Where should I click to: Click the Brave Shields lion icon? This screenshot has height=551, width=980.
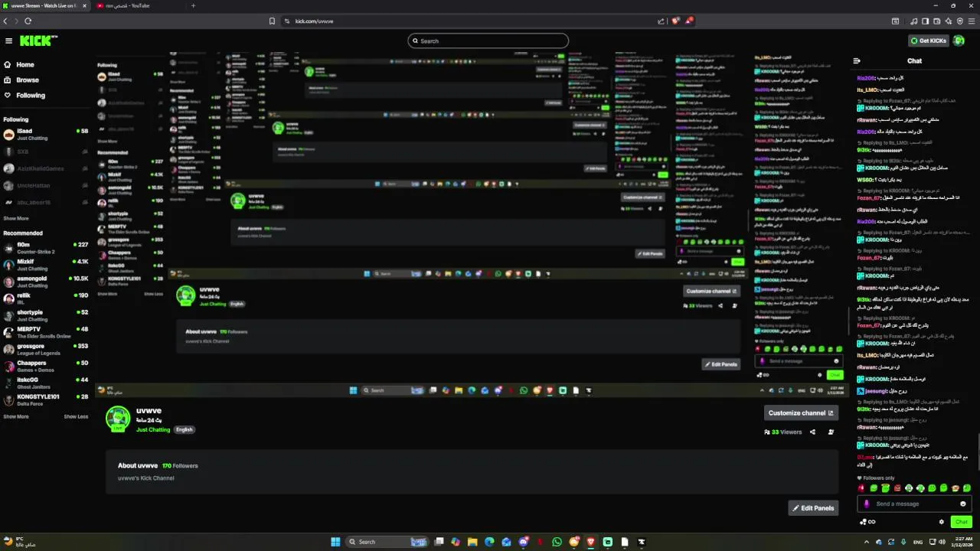675,21
